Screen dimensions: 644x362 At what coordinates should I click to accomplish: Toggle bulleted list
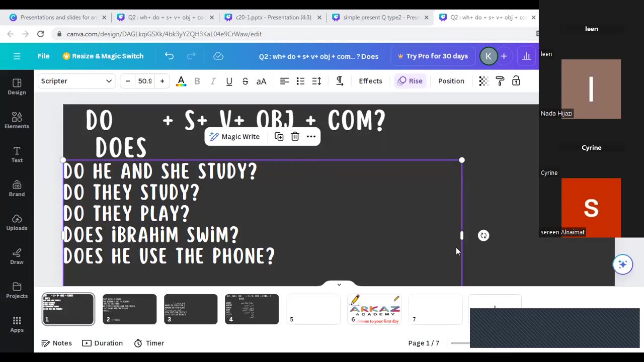point(300,81)
